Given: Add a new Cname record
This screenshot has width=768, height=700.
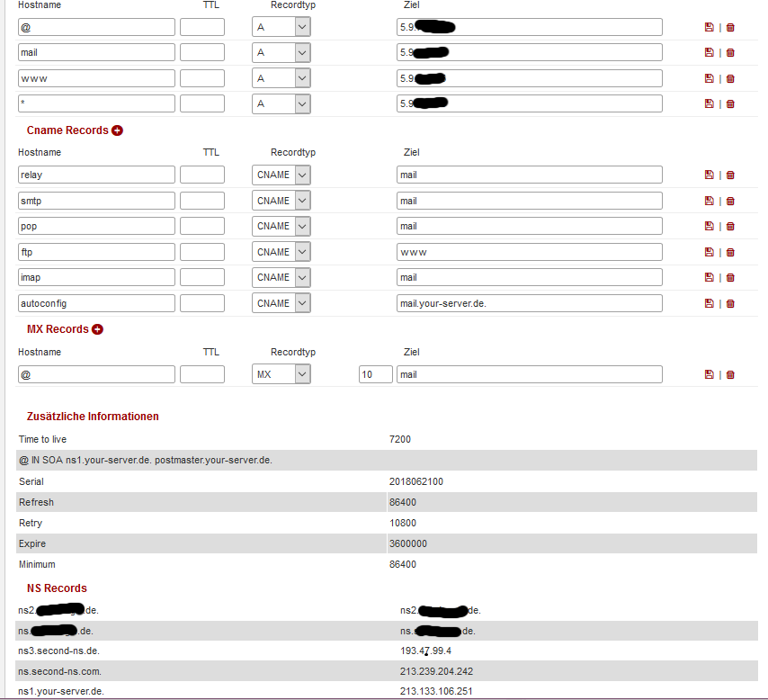Looking at the screenshot, I should point(117,130).
